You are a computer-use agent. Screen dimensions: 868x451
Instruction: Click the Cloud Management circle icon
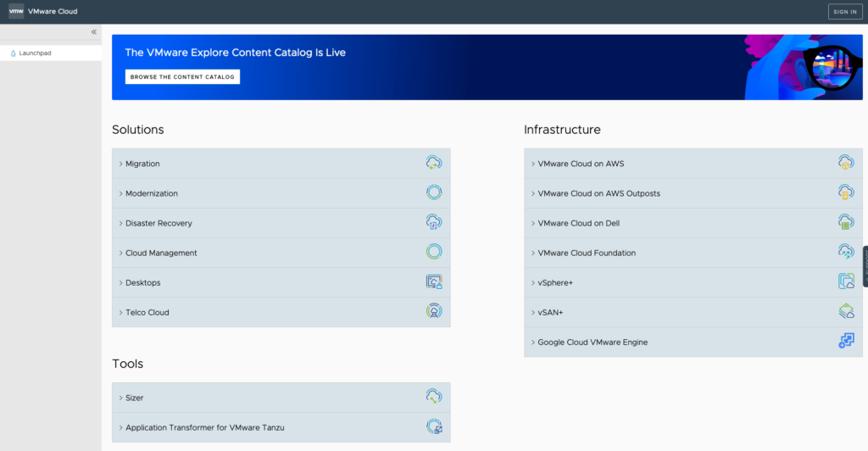click(434, 252)
